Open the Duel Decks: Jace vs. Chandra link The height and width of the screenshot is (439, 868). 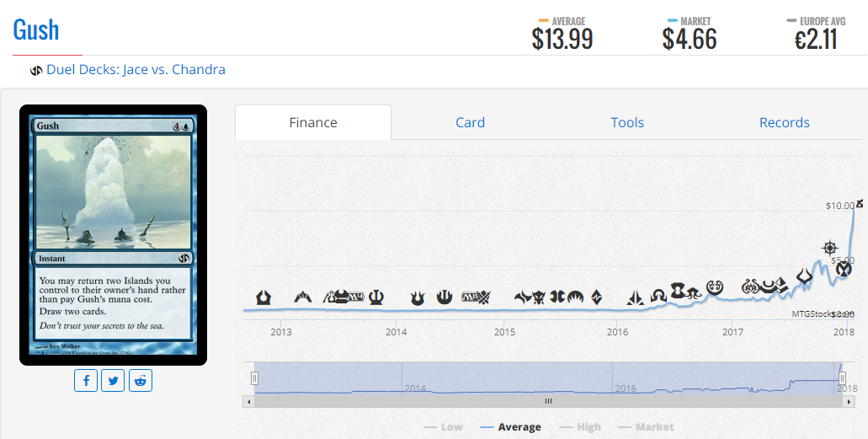point(136,70)
